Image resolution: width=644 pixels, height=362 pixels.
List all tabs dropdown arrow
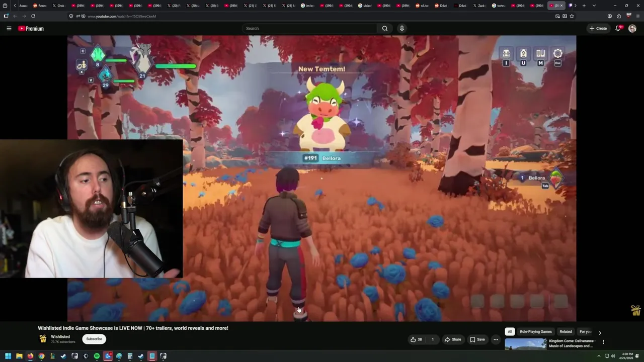(x=594, y=6)
